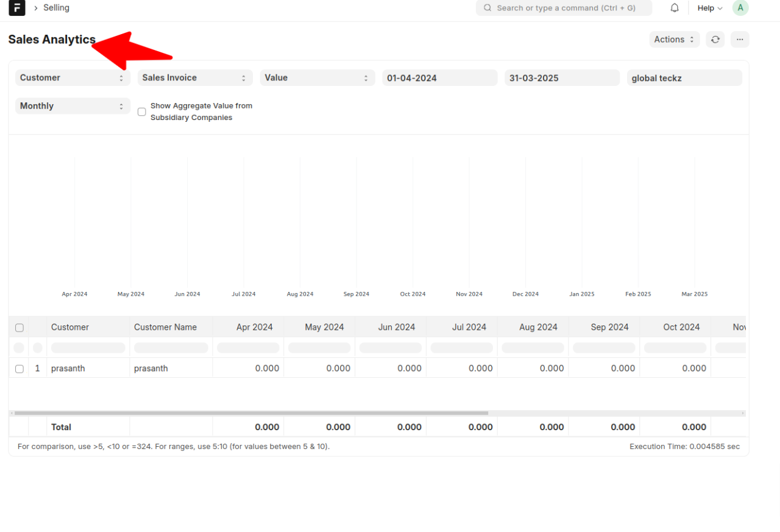Tick the checkbox for the prasanth row
Image resolution: width=780 pixels, height=532 pixels.
19,369
